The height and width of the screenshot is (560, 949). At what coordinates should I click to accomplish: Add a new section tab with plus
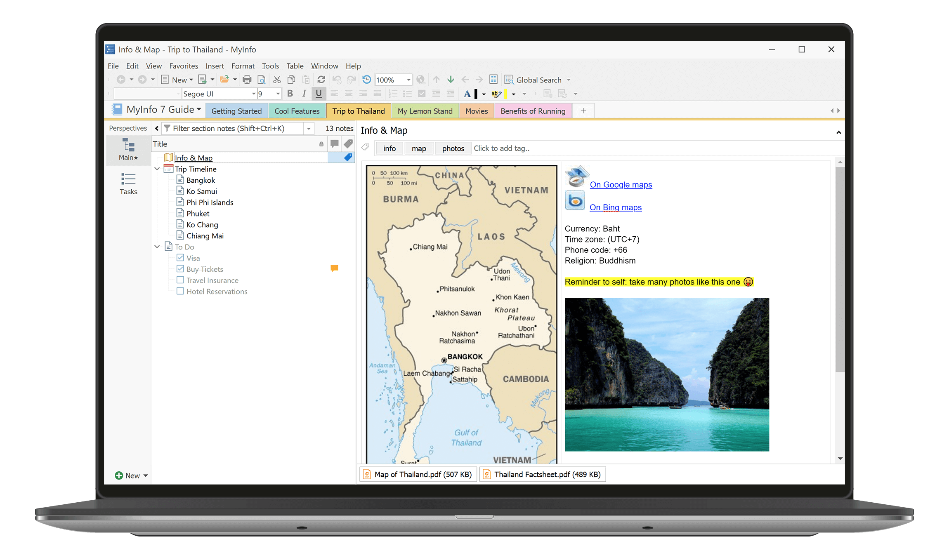click(x=583, y=111)
